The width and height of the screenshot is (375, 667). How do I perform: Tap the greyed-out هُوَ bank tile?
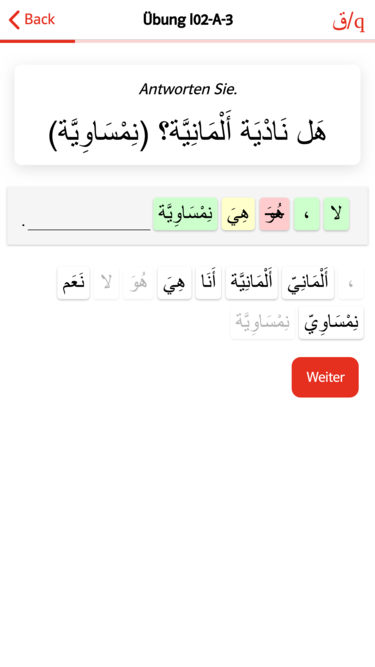[x=138, y=283]
